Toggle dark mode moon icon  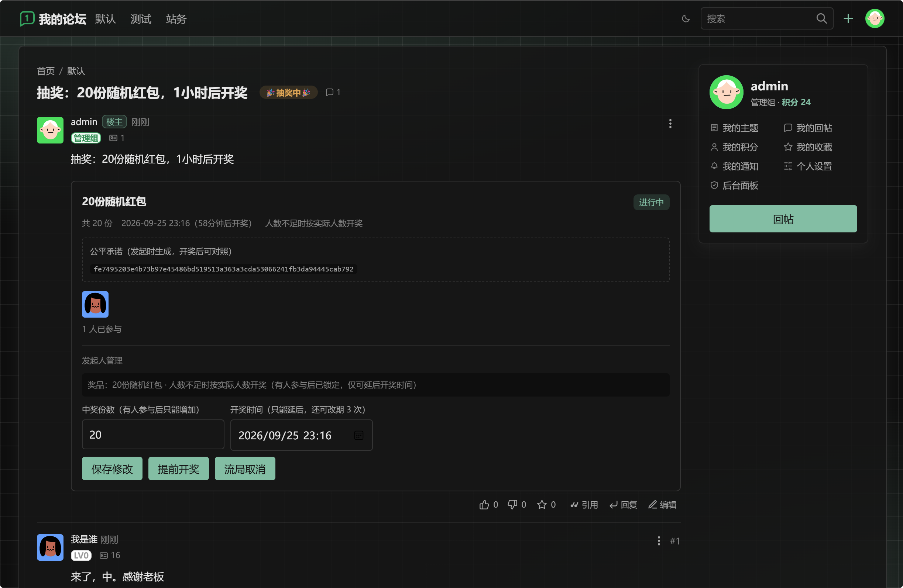686,18
